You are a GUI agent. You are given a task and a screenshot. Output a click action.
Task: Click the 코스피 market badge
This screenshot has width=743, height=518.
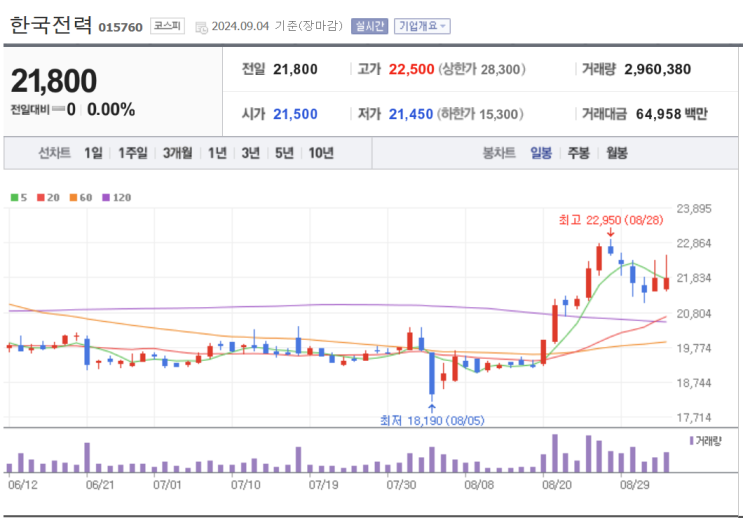pyautogui.click(x=166, y=26)
